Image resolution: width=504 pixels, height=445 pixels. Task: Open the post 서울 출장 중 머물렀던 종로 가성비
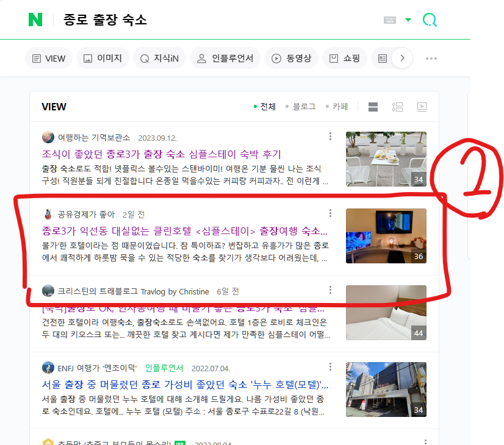click(185, 385)
